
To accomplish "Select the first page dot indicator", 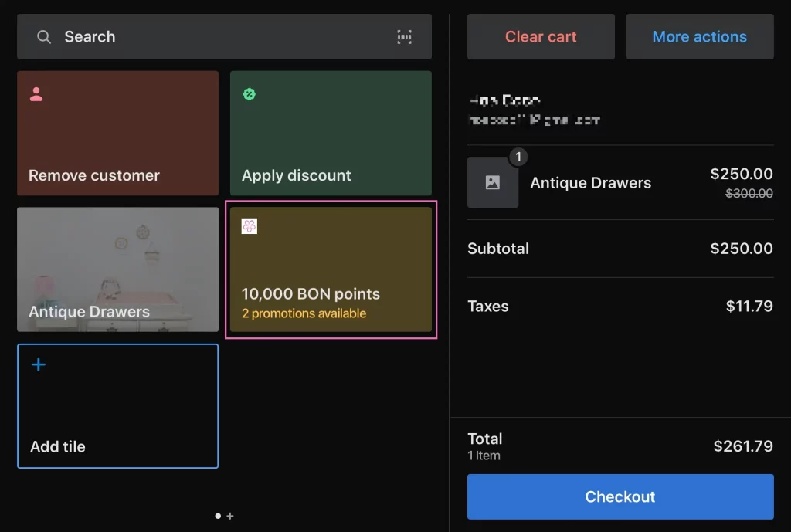I will tap(218, 516).
